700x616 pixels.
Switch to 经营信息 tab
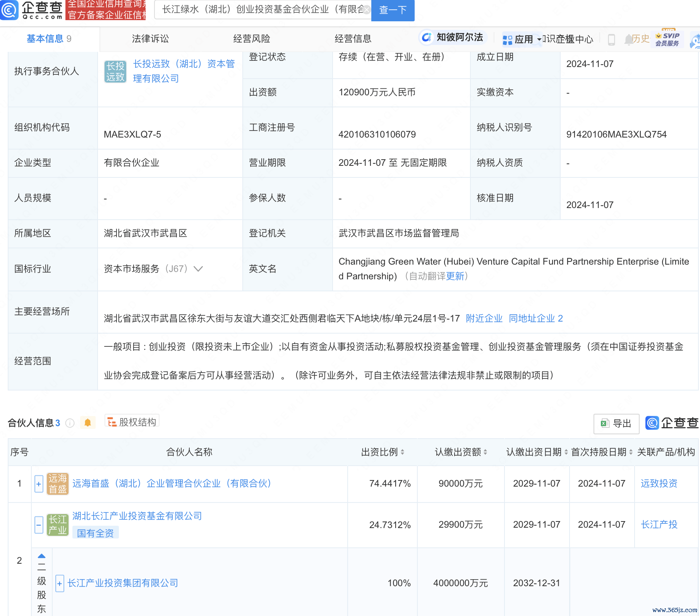point(353,39)
